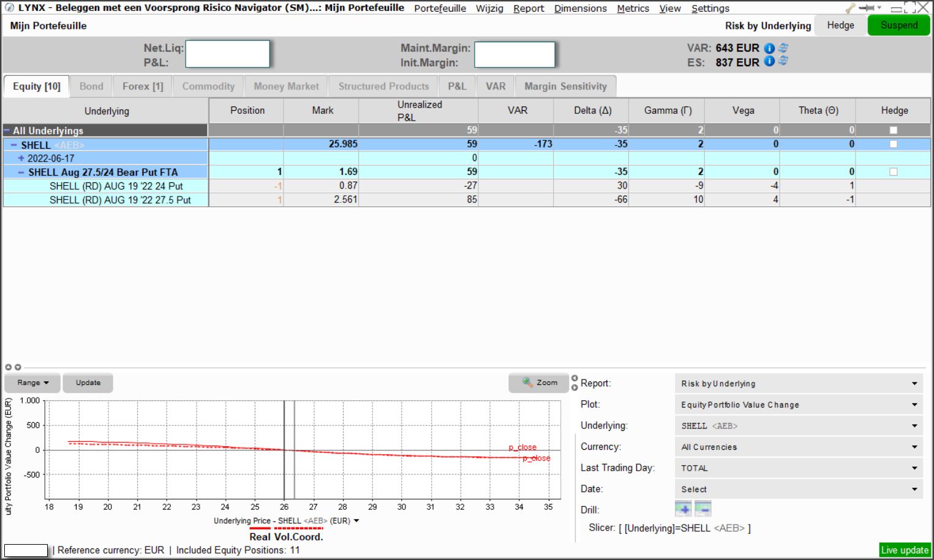The image size is (934, 560).
Task: Enable Hedge checkbox for Bear Put FTA row
Action: pos(893,172)
